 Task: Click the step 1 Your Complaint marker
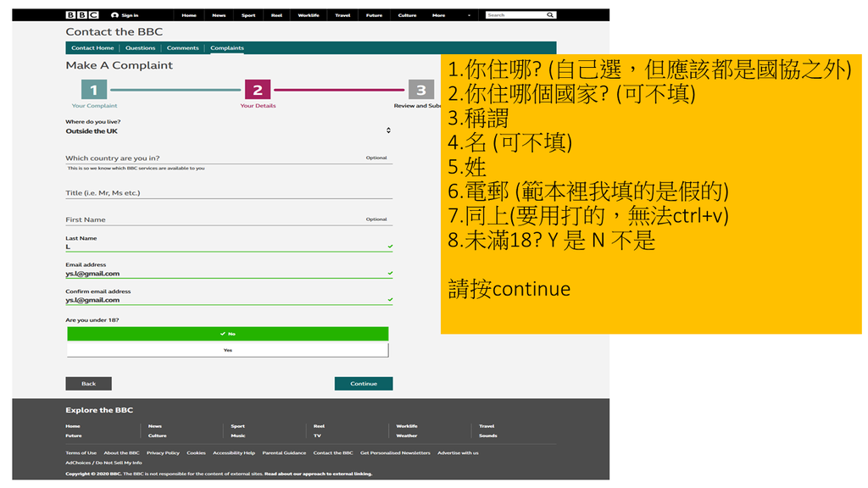[x=93, y=90]
